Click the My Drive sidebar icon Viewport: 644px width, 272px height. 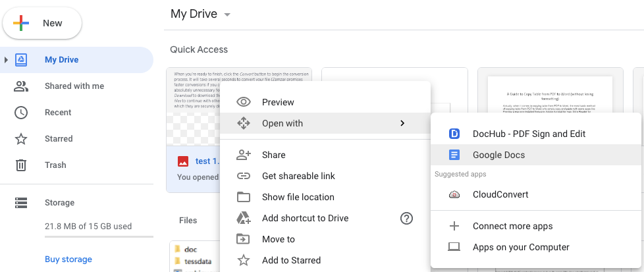(21, 60)
